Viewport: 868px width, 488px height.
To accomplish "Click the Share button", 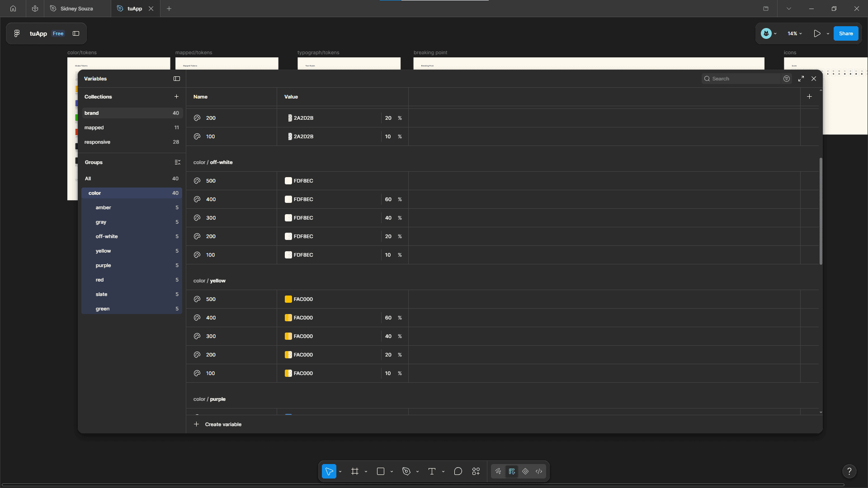I will pyautogui.click(x=846, y=33).
